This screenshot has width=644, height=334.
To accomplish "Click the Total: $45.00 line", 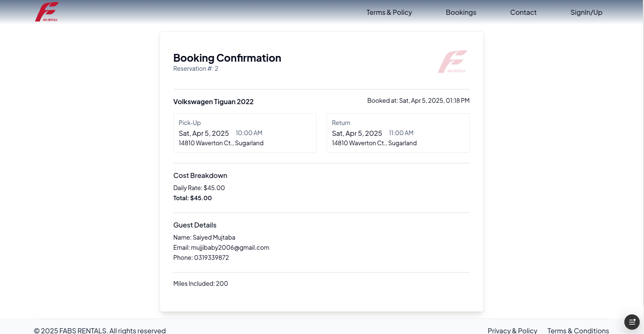I will click(x=192, y=198).
